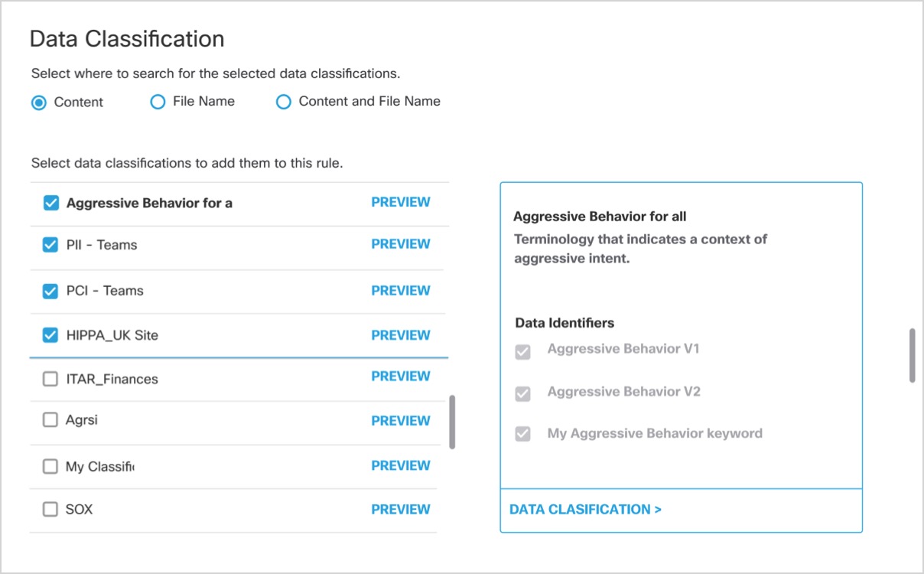Screen dimensions: 924x574
Task: Uncheck the PCI - Teams checkbox
Action: point(50,291)
